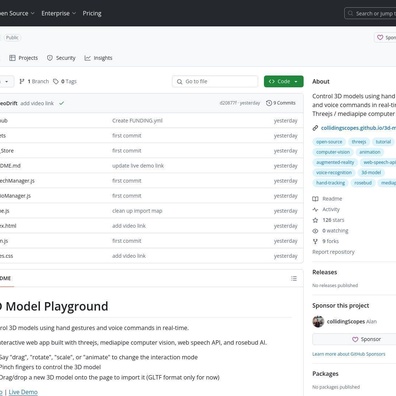Click the search or jump to field
Viewport: 396px width, 396px height.
[x=370, y=14]
